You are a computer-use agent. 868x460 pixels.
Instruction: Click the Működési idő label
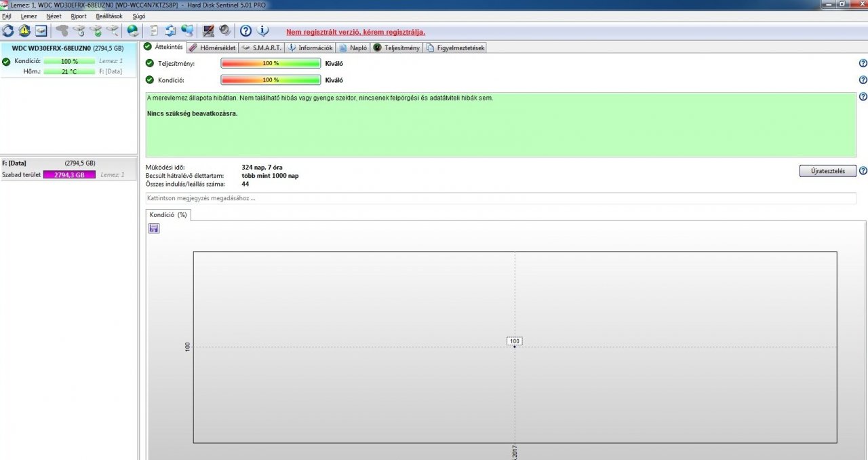[x=165, y=167]
